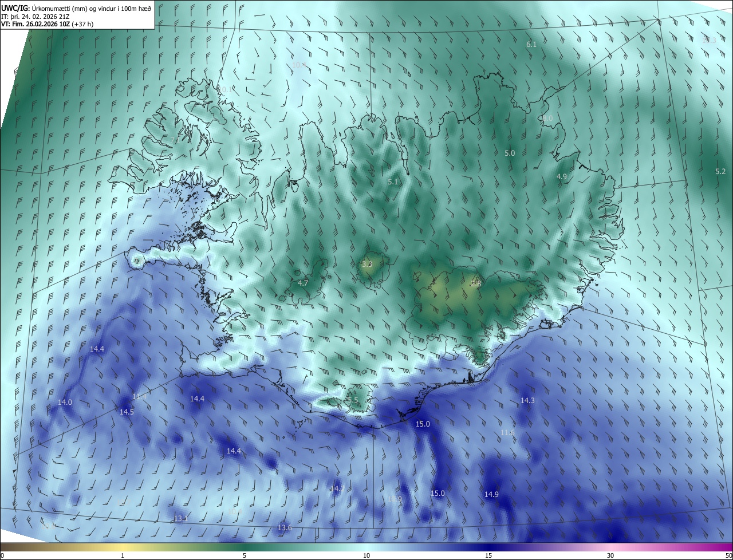The width and height of the screenshot is (733, 560).
Task: Click the 13.6 value label over the sea
Action: (x=285, y=527)
